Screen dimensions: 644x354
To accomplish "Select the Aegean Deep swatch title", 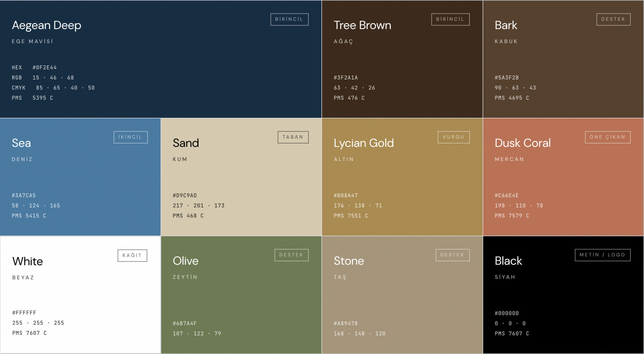I will pos(47,25).
